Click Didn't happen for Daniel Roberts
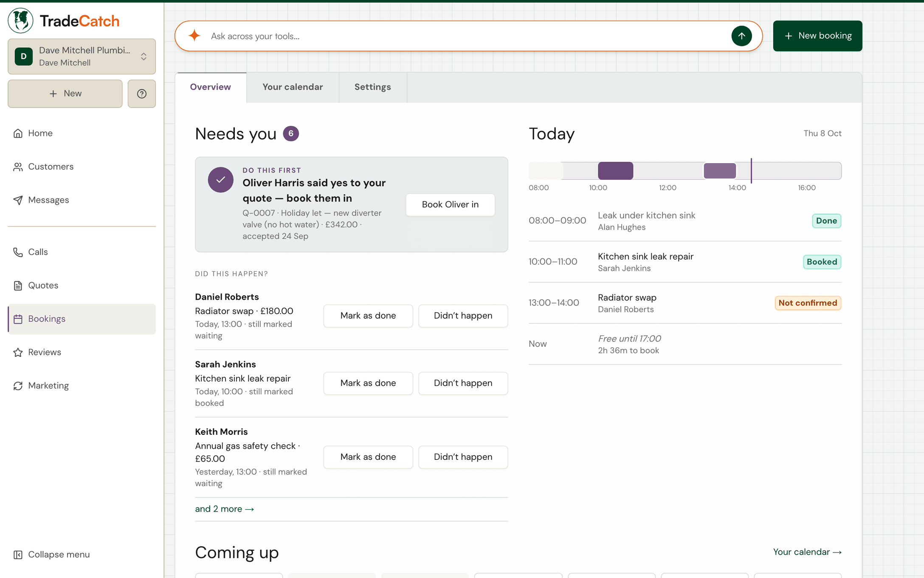 tap(463, 316)
